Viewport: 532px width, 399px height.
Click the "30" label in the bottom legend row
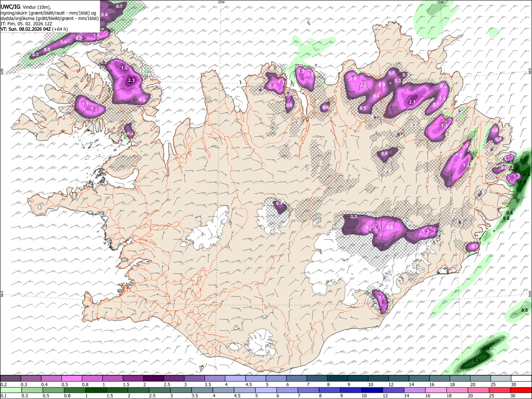click(x=513, y=396)
